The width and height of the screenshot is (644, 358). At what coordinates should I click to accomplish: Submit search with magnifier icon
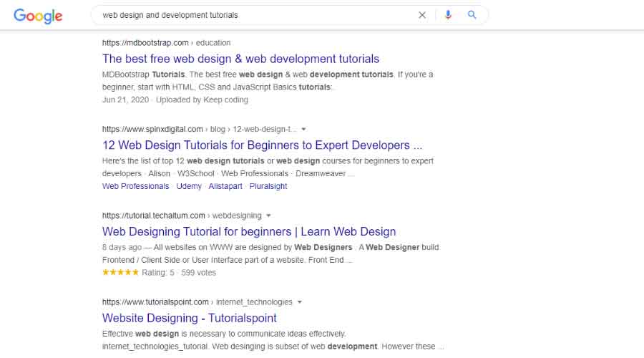472,15
